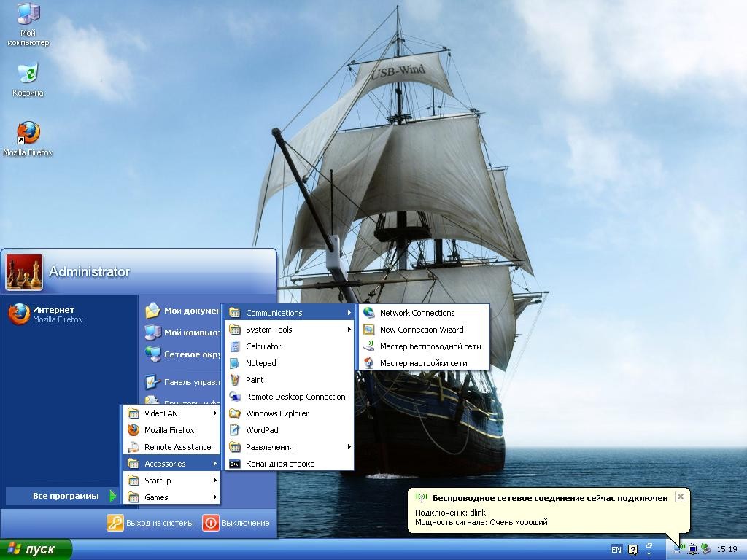Click the Мастер настройки сети icon
Screen dimensions: 747x560
[368, 363]
